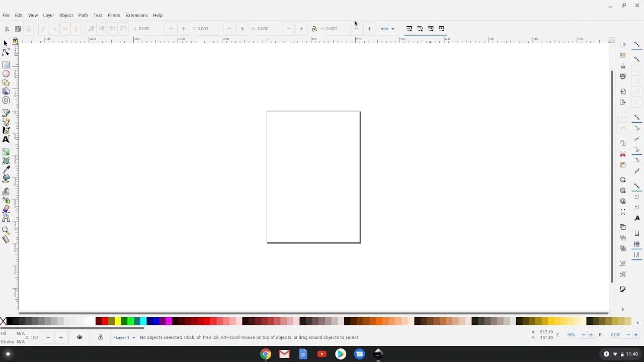Open the Layer 1 selector dropdown

click(124, 337)
